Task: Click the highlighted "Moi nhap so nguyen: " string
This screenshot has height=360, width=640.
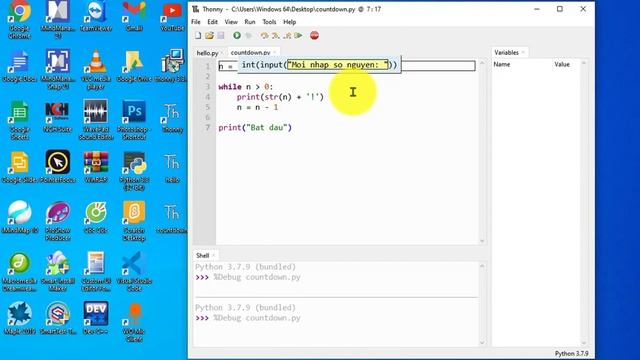Action: click(x=338, y=65)
